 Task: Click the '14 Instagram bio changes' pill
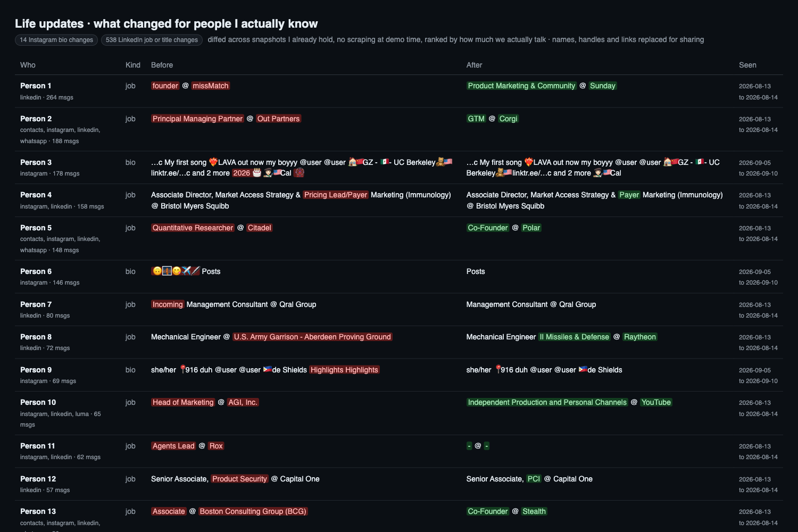coord(56,40)
